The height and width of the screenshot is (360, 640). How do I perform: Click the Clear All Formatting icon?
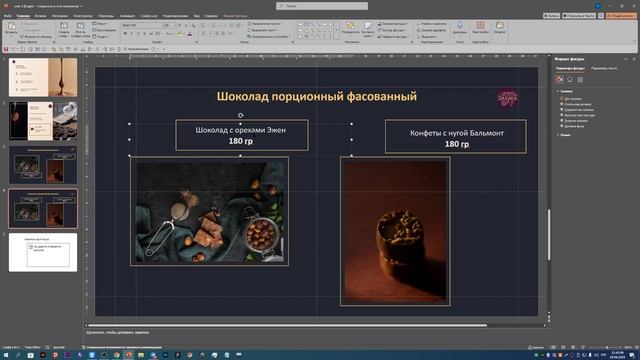tap(193, 25)
